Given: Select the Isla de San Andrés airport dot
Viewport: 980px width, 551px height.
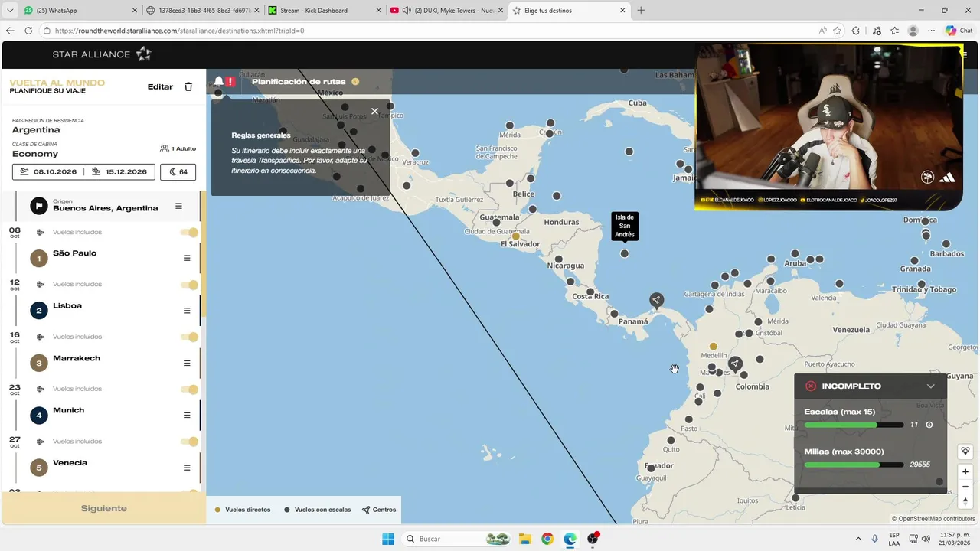Looking at the screenshot, I should (625, 253).
